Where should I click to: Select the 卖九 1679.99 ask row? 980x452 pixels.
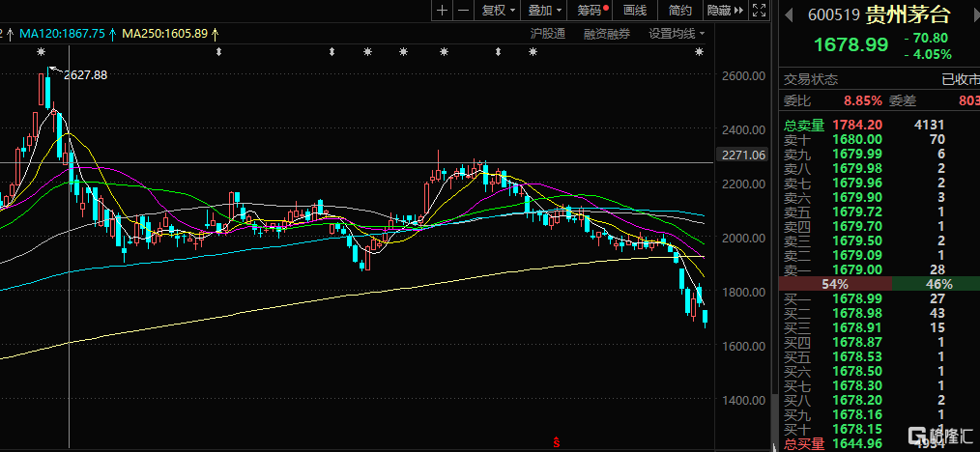[879, 155]
